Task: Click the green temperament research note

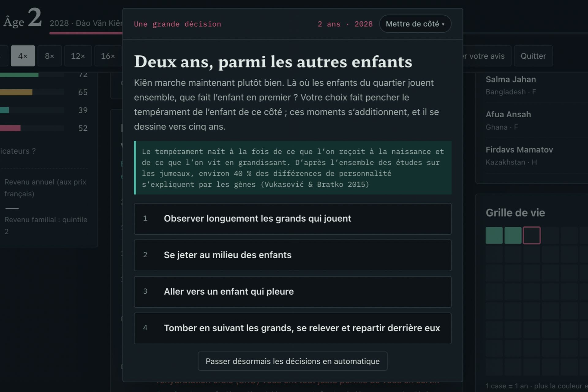Action: [x=292, y=168]
